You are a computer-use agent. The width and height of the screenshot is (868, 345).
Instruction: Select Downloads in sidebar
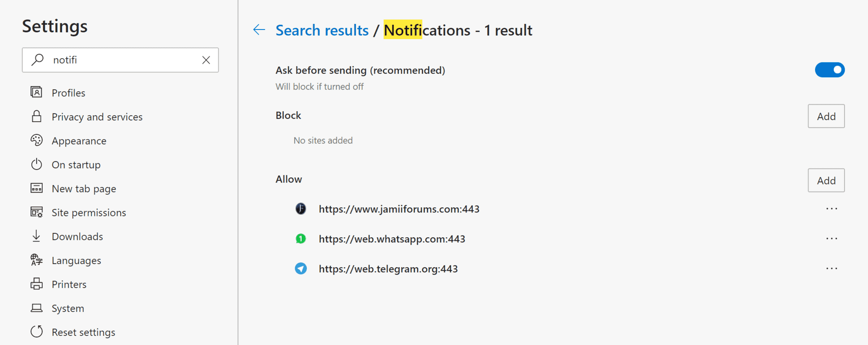77,236
